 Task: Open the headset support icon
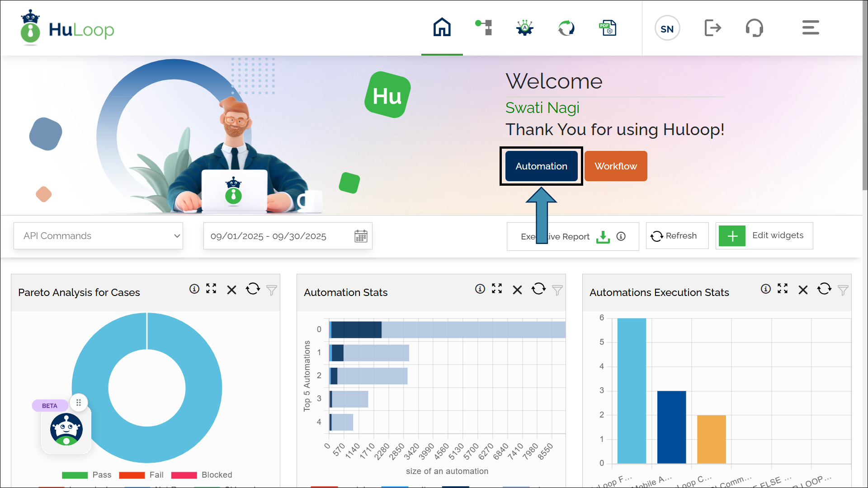[x=755, y=28]
